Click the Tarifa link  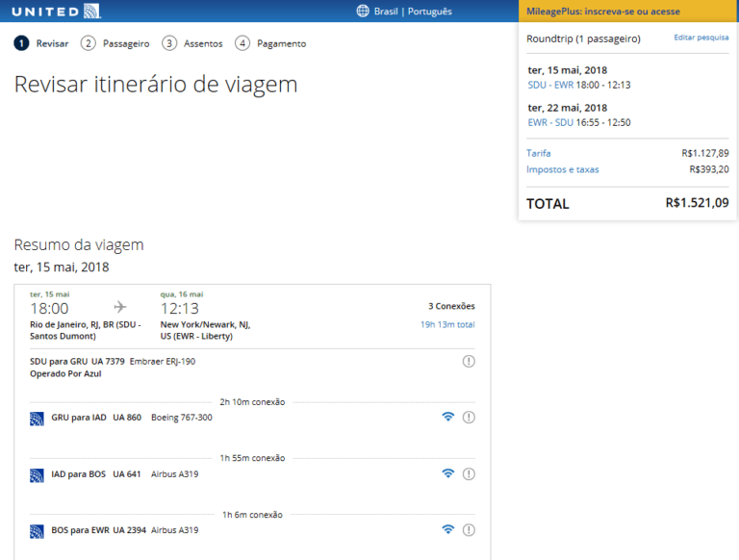coord(539,153)
